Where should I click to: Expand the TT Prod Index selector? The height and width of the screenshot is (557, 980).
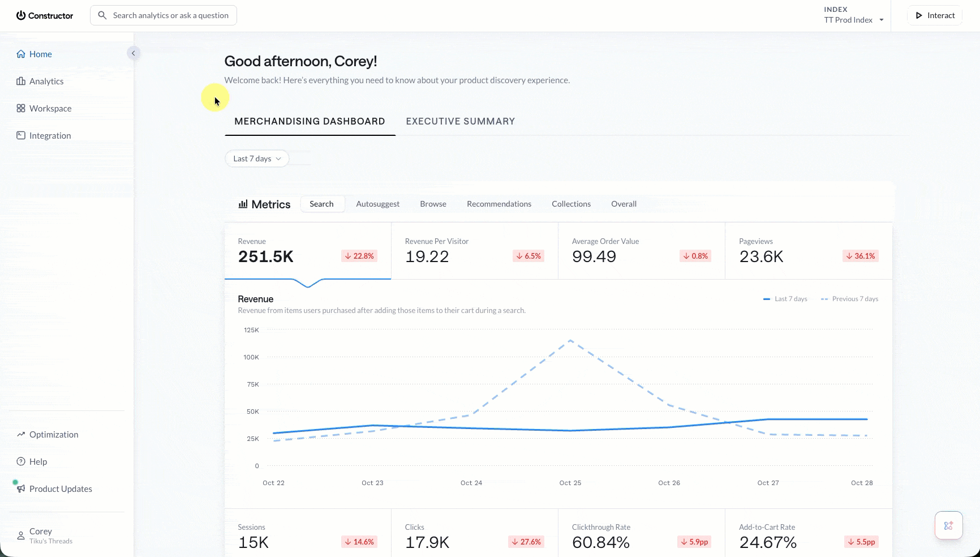(854, 15)
